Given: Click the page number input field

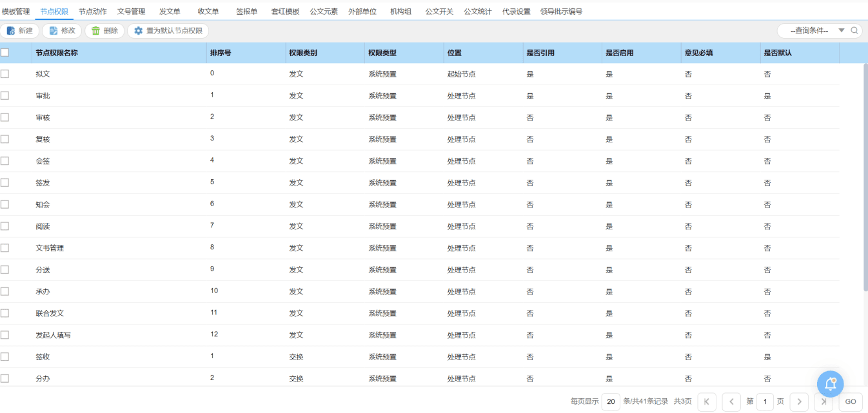Looking at the screenshot, I should coord(765,401).
